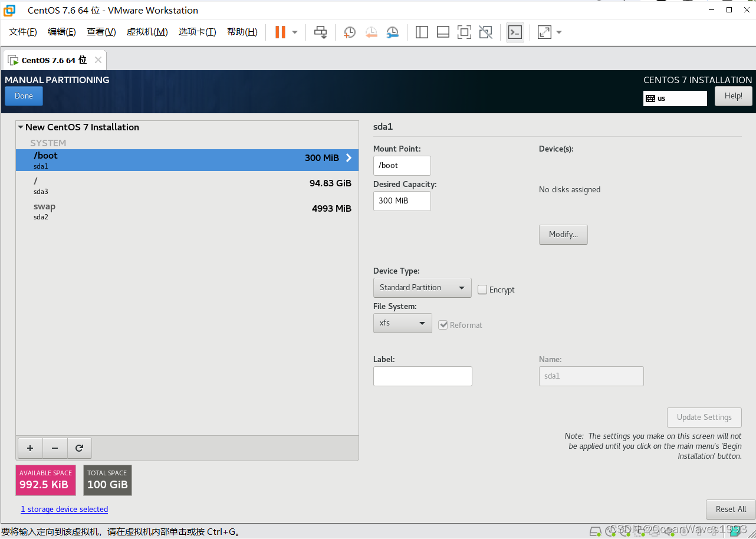Show or hide the library sidebar panel
Viewport: 756px width, 539px height.
coord(422,32)
